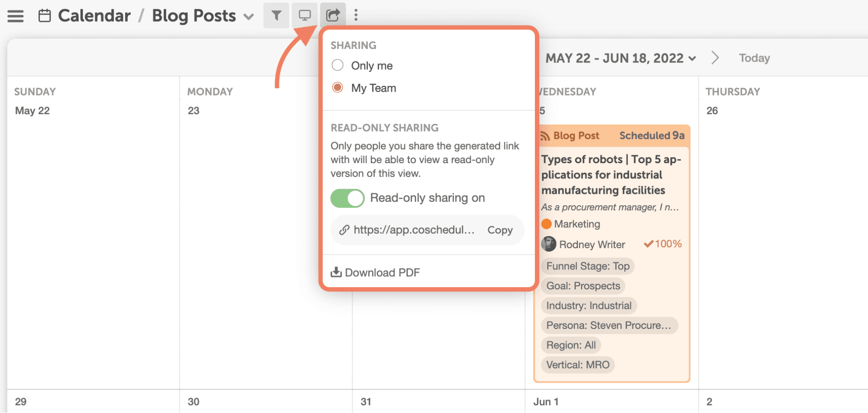868x413 pixels.
Task: Open the filter funnel tool
Action: pyautogui.click(x=276, y=16)
